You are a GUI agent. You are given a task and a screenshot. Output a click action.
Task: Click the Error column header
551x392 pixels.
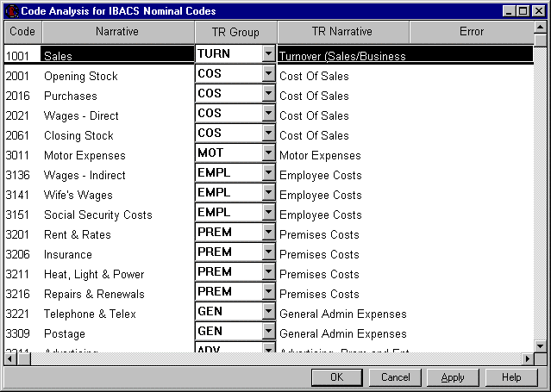(x=471, y=32)
